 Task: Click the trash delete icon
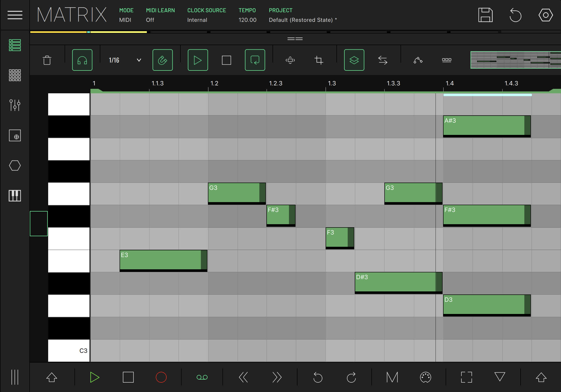(x=47, y=60)
